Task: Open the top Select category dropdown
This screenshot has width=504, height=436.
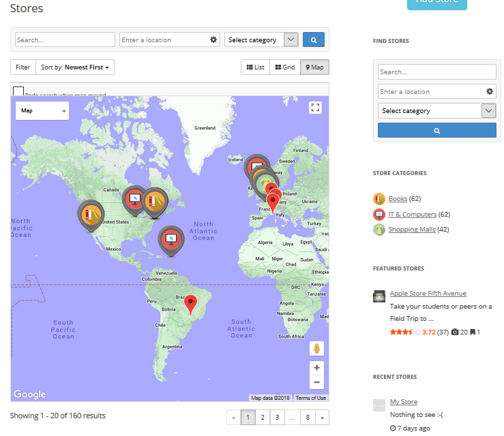Action: click(262, 40)
